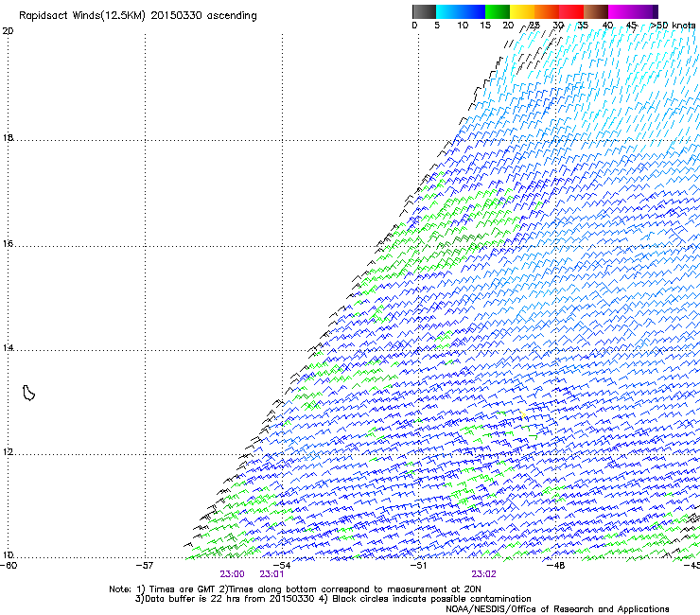Pick the yellow 20-25 knots legend color
The height and width of the screenshot is (615, 700).
pyautogui.click(x=522, y=11)
